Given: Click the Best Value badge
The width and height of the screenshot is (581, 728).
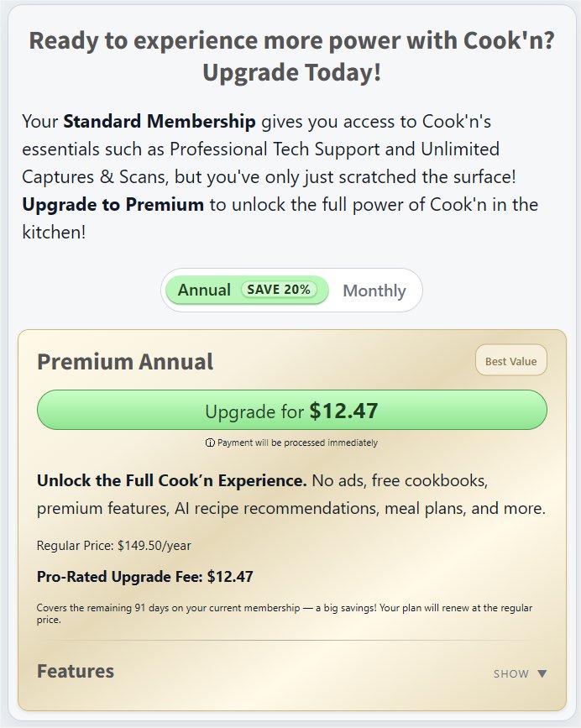Looking at the screenshot, I should point(510,362).
